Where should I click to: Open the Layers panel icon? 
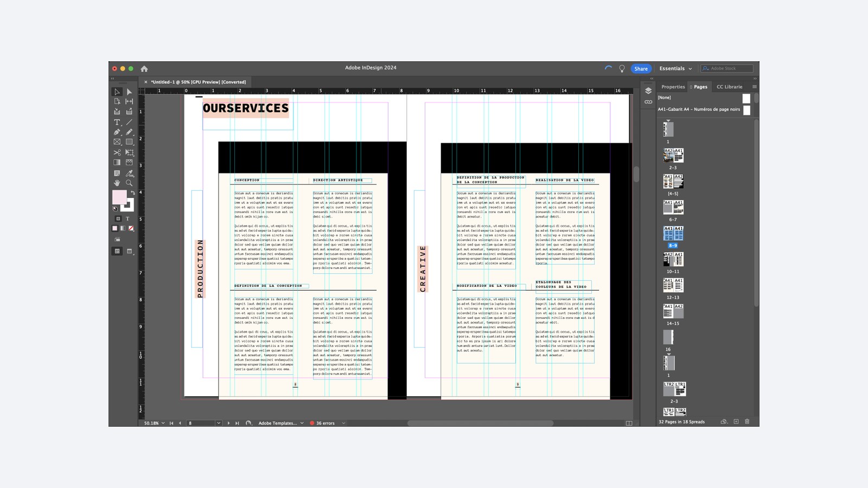648,91
